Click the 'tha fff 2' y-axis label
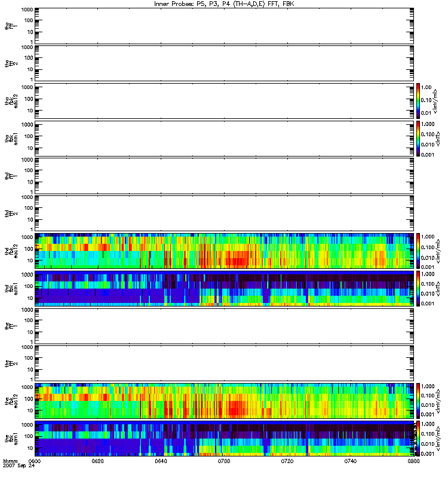The height and width of the screenshot is (478, 448). [11, 63]
